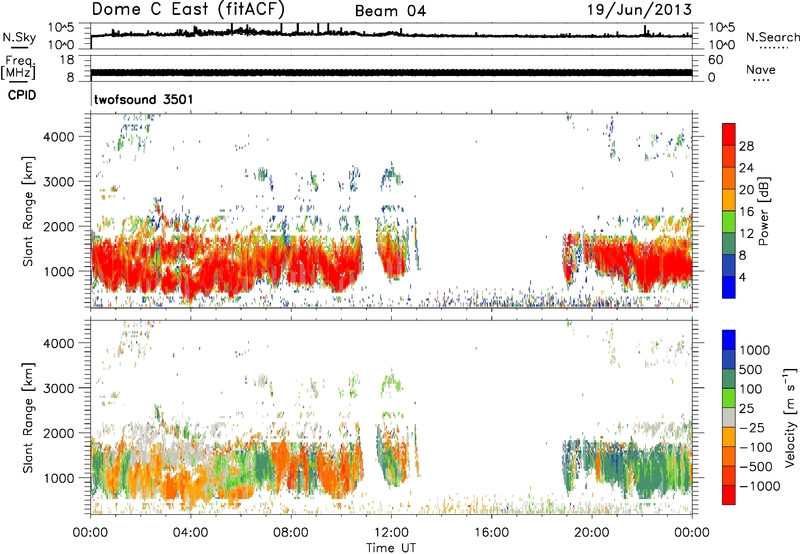This screenshot has height=554, width=800.
Task: Select the "28" value on the power scale
Action: pyautogui.click(x=746, y=146)
